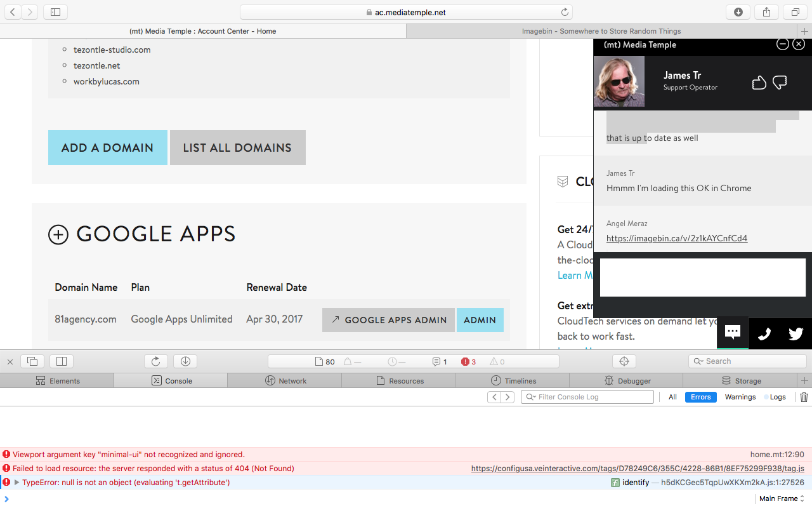Open the chat bubble icon in widget
The image size is (812, 508).
(x=733, y=333)
